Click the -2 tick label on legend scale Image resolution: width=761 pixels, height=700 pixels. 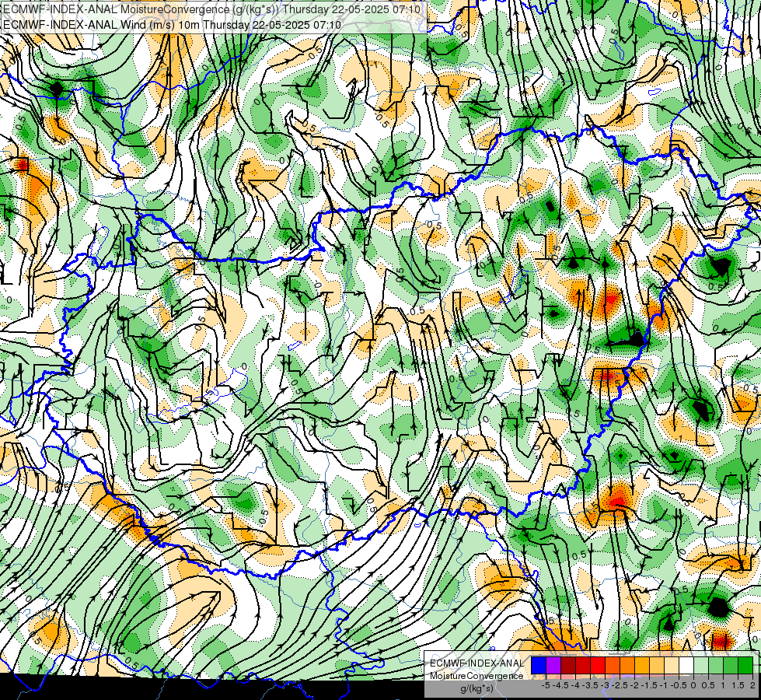[x=634, y=685]
